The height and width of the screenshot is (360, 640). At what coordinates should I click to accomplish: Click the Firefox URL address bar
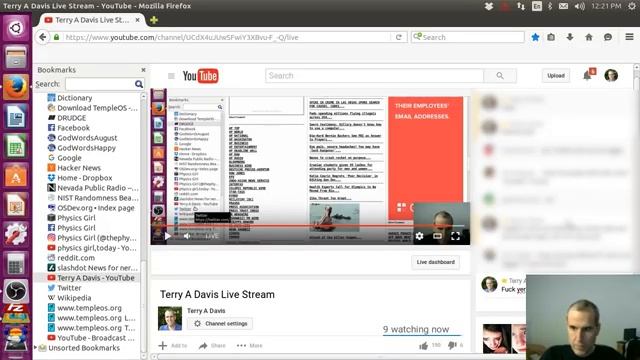(x=227, y=37)
